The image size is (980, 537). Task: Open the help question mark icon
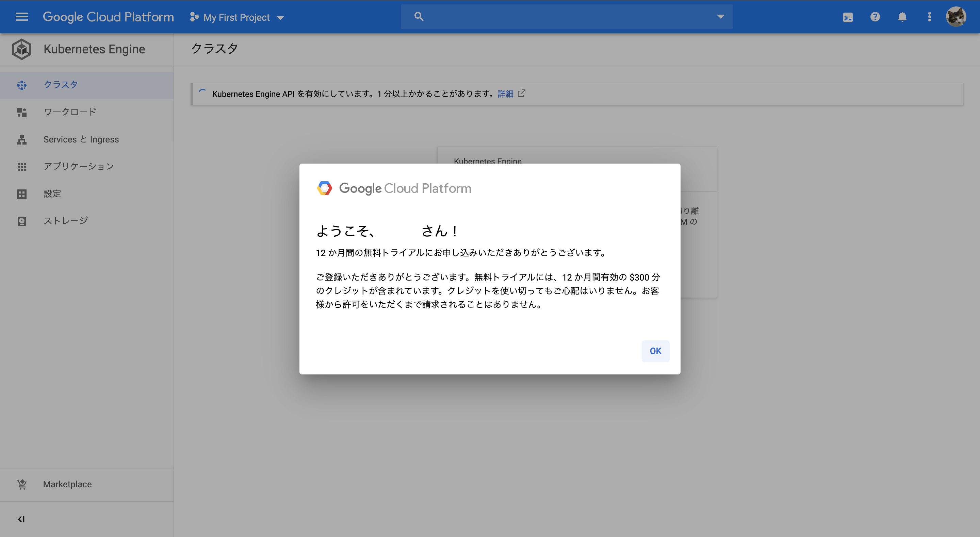tap(875, 17)
